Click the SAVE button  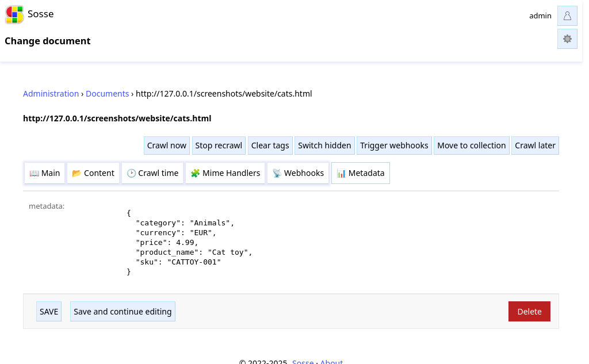click(x=49, y=312)
